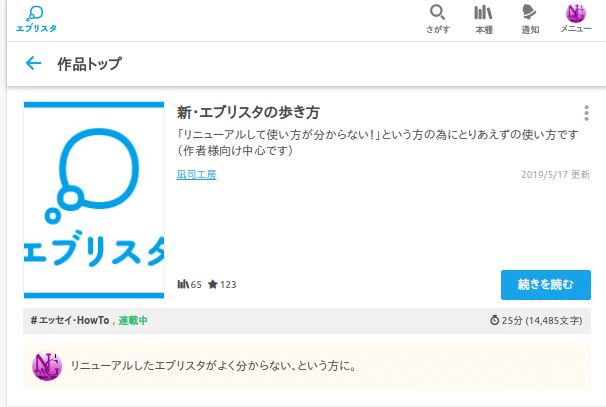Open the 通知 notifications bell

click(530, 19)
